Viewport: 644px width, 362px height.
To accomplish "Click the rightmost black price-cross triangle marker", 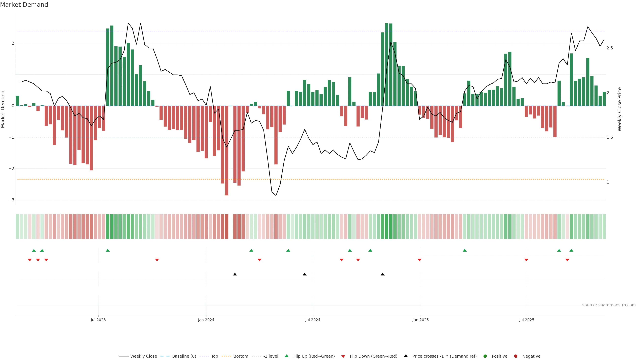I will [x=383, y=274].
